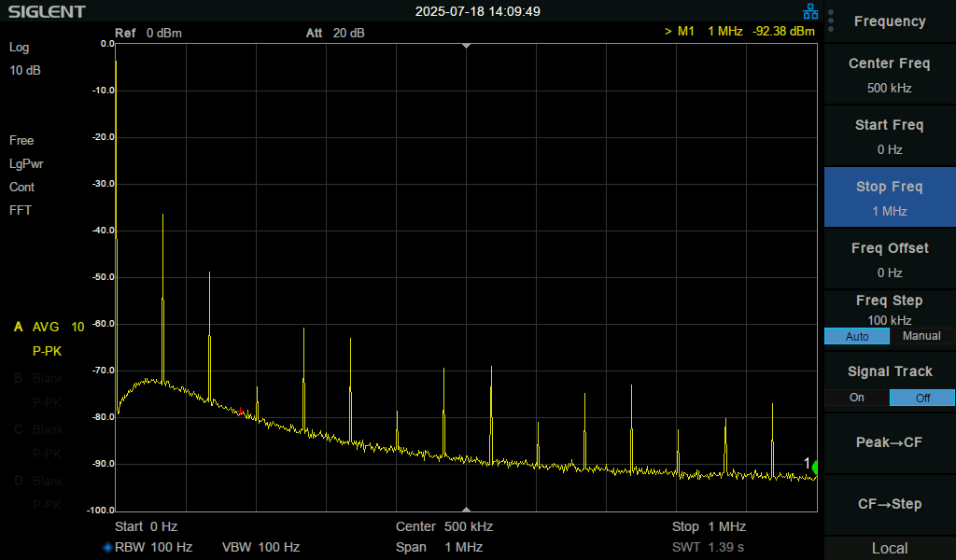The image size is (956, 560).
Task: Click the three-dot menu handle beside Frequency
Action: point(830,21)
